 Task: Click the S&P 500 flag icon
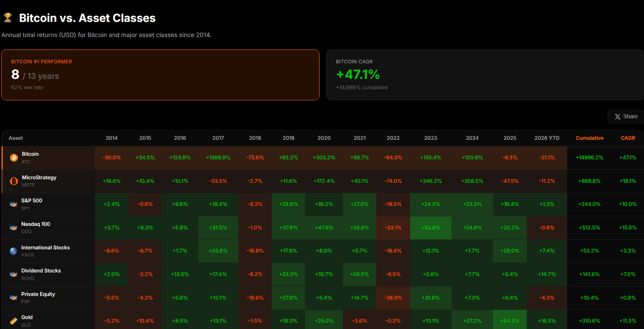[14, 204]
